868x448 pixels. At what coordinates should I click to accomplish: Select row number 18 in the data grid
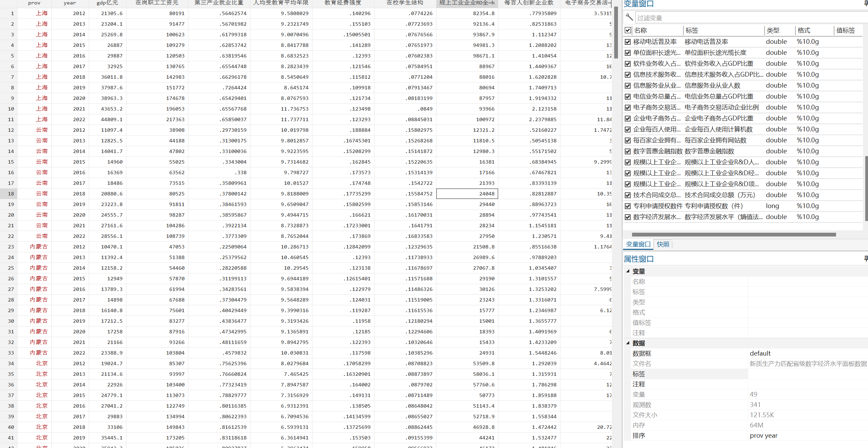point(11,194)
